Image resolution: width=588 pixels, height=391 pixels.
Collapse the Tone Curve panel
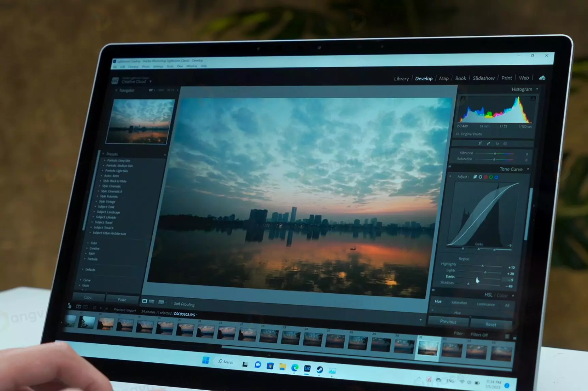tap(528, 169)
